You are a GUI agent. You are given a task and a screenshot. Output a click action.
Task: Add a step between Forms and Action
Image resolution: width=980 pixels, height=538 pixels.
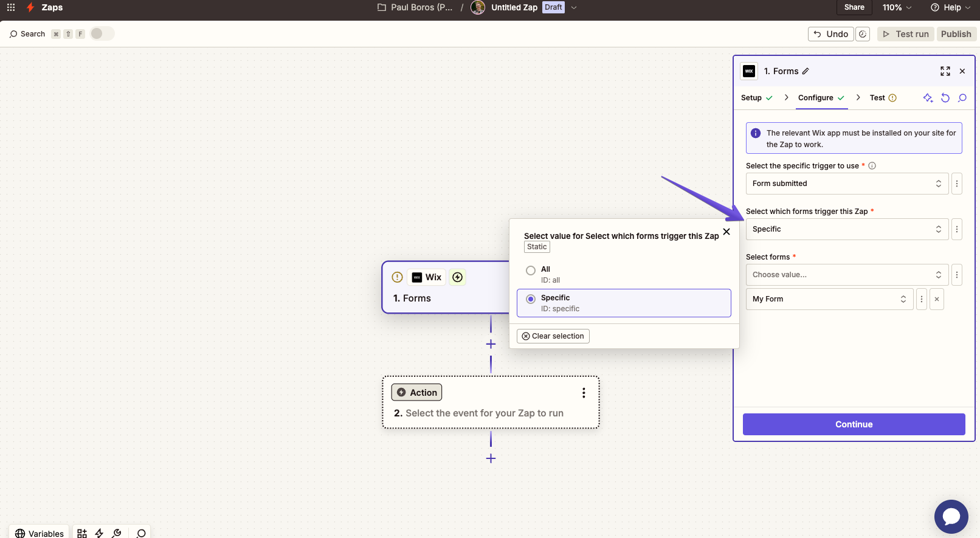point(491,344)
